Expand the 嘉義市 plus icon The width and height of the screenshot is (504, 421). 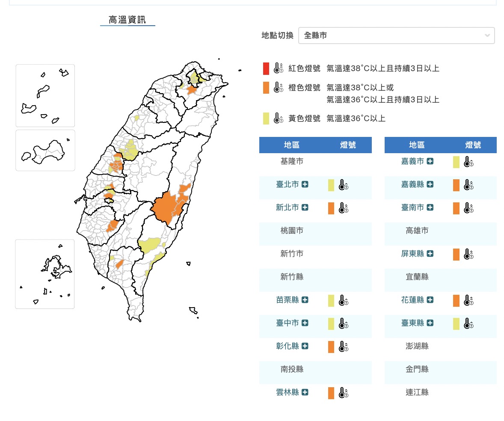click(430, 161)
